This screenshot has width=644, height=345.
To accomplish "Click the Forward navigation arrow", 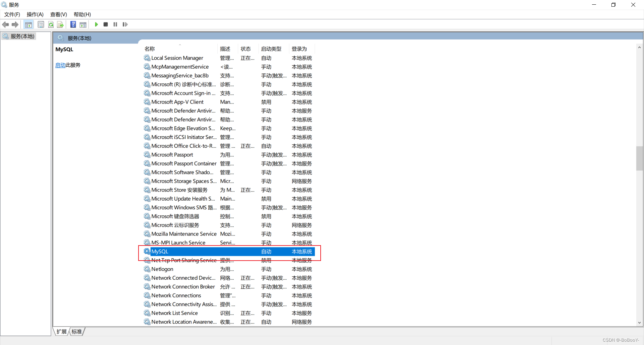I will (x=15, y=24).
